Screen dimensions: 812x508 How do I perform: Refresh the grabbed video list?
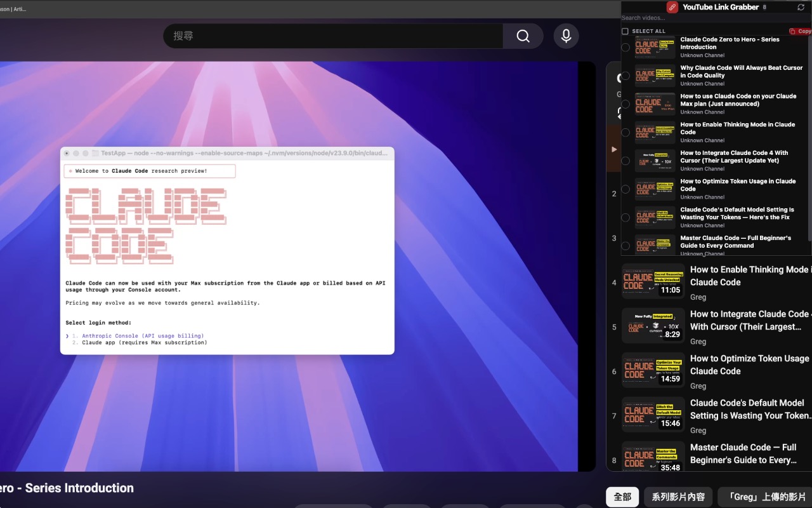pos(801,7)
